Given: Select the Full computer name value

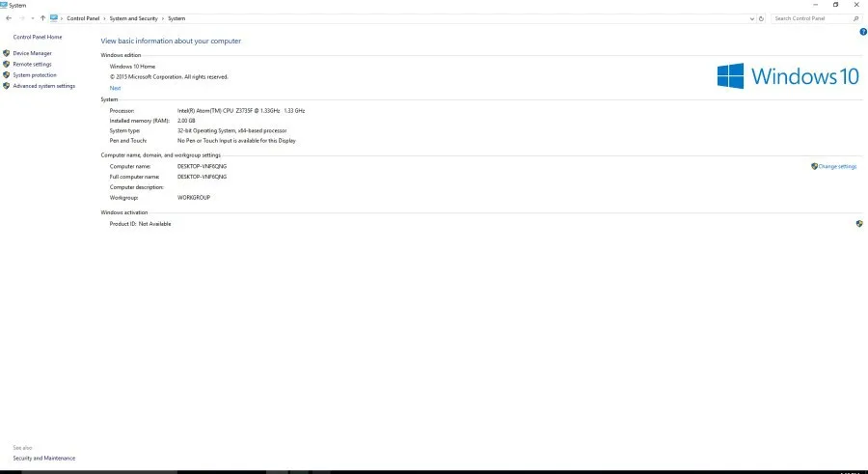Looking at the screenshot, I should click(203, 177).
